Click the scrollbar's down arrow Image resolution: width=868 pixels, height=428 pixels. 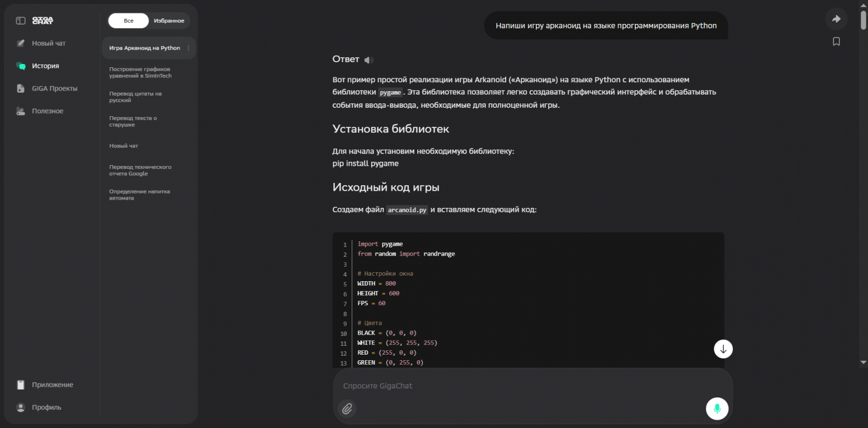(x=864, y=362)
